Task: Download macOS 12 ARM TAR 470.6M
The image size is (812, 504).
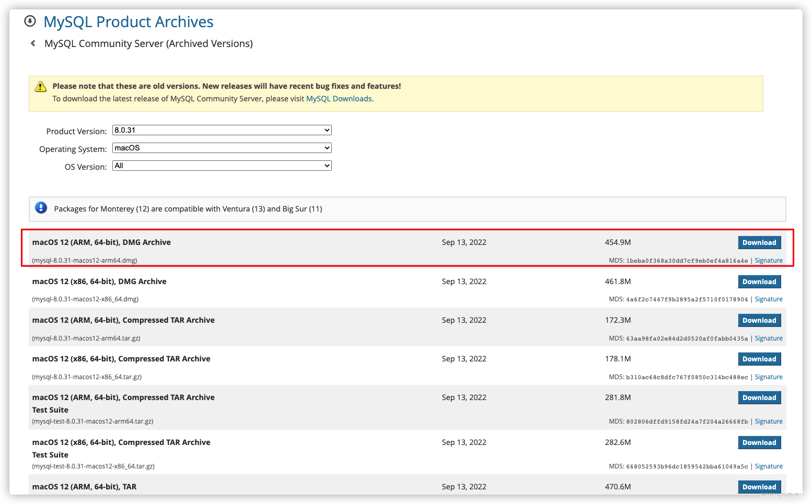Action: 759,487
